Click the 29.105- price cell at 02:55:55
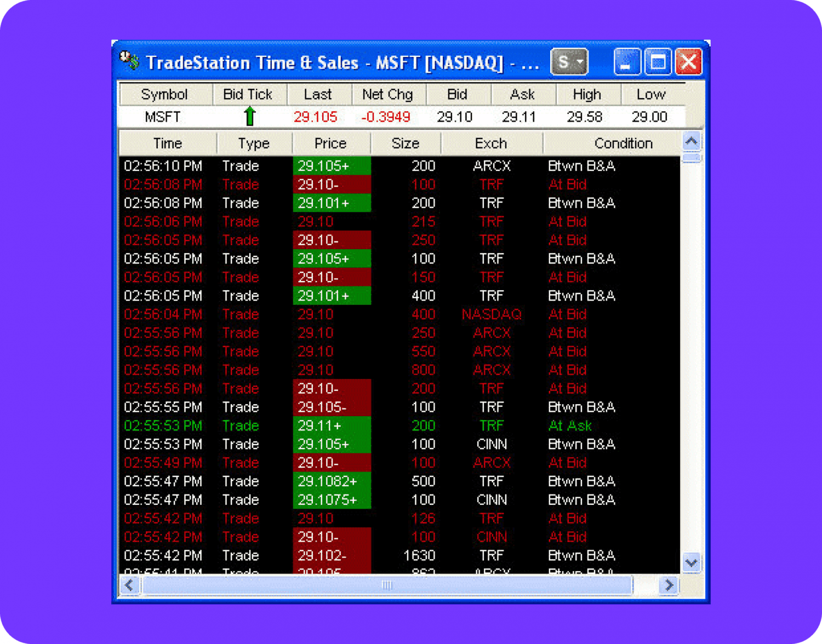The image size is (822, 644). (x=332, y=407)
